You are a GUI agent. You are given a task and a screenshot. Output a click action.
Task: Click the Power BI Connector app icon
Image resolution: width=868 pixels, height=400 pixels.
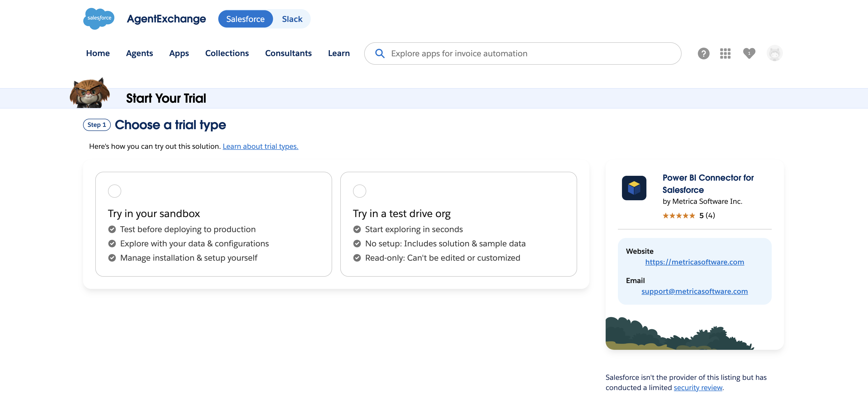click(634, 188)
